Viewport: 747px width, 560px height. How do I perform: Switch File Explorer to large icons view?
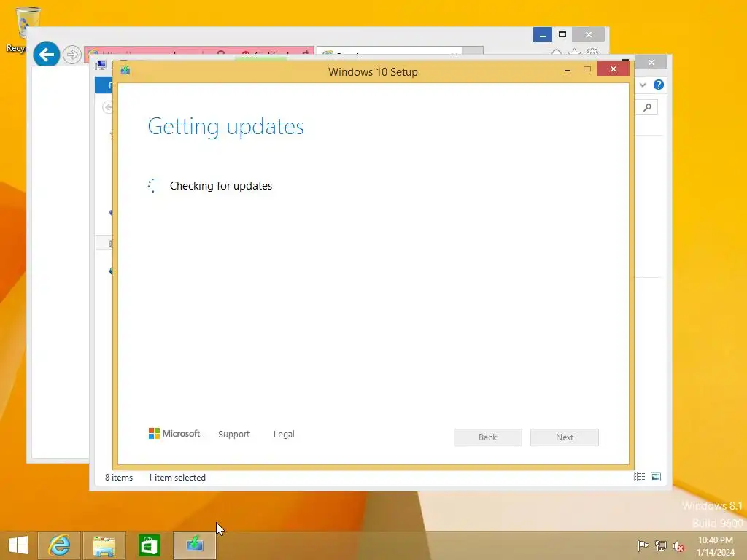(656, 477)
